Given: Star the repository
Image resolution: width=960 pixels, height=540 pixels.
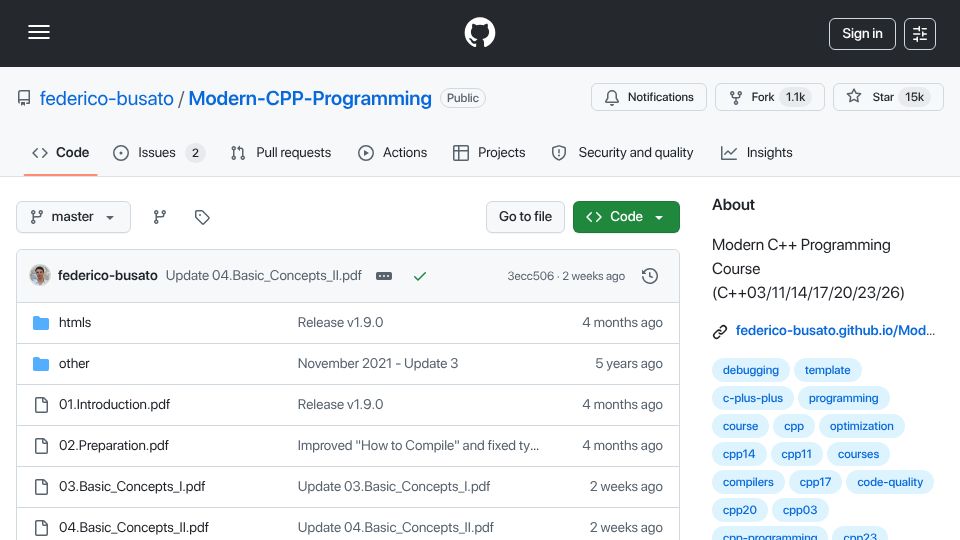Looking at the screenshot, I should tap(888, 97).
